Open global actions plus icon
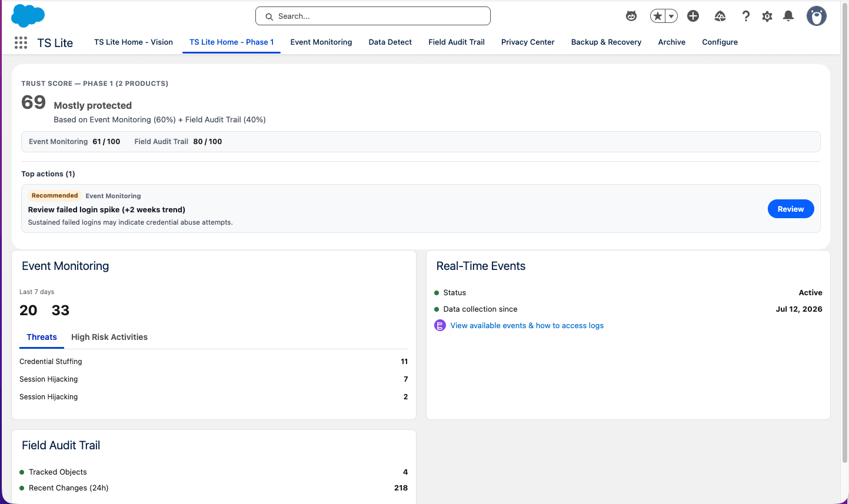The width and height of the screenshot is (849, 504). [693, 16]
